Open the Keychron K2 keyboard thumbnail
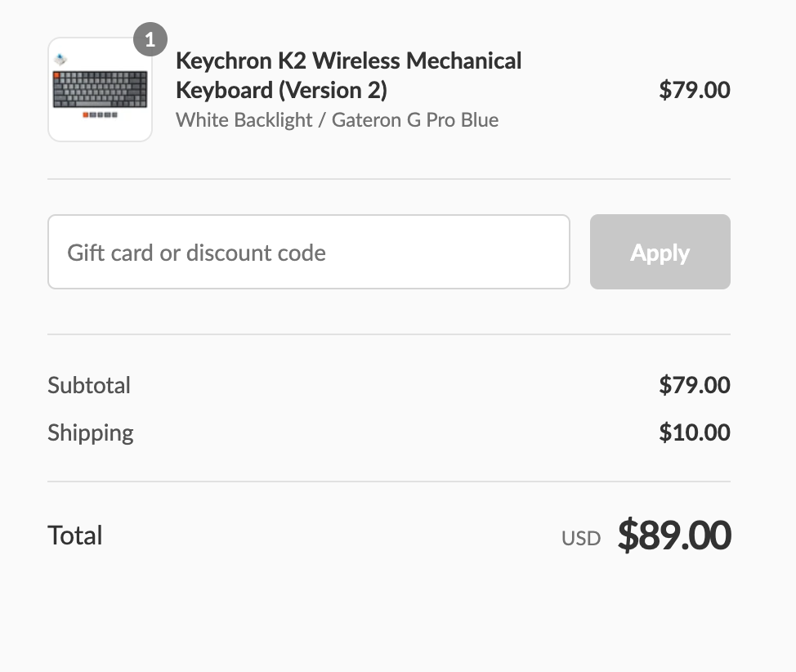The image size is (796, 672). pos(100,90)
